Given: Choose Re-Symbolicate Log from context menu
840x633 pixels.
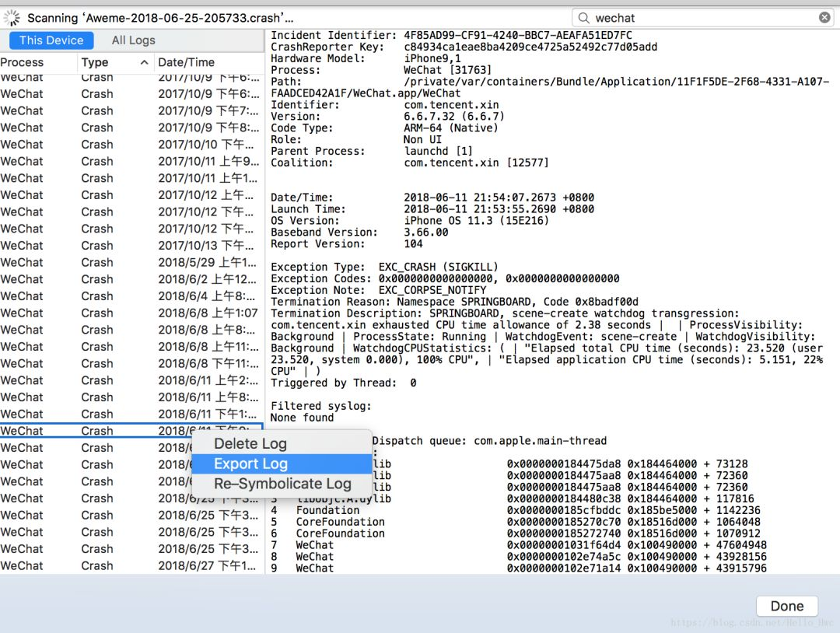Looking at the screenshot, I should coord(282,484).
